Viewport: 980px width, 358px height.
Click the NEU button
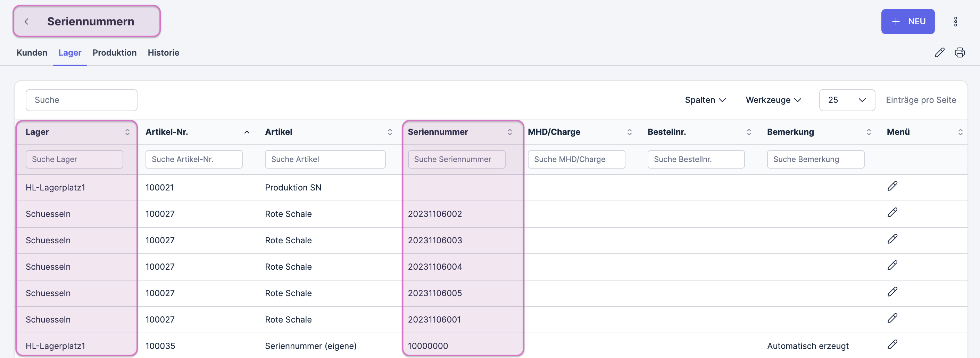click(x=907, y=22)
